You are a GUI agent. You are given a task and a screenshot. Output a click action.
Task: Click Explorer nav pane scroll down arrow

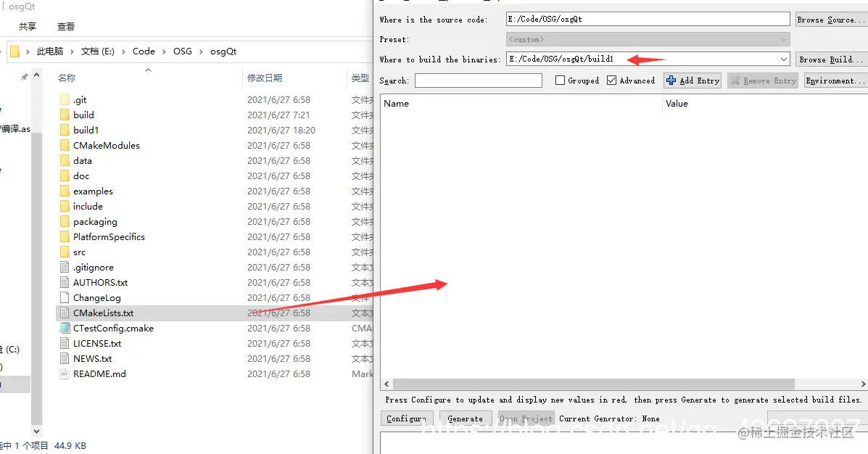(x=36, y=432)
